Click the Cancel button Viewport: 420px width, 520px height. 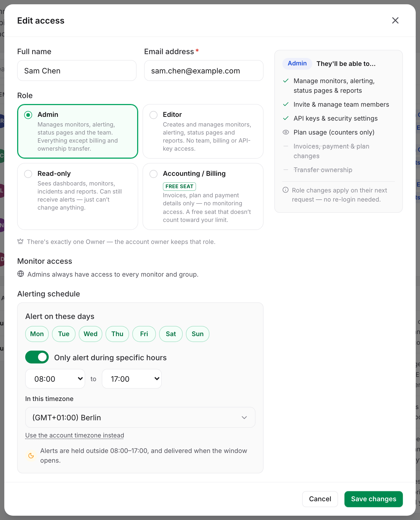320,499
